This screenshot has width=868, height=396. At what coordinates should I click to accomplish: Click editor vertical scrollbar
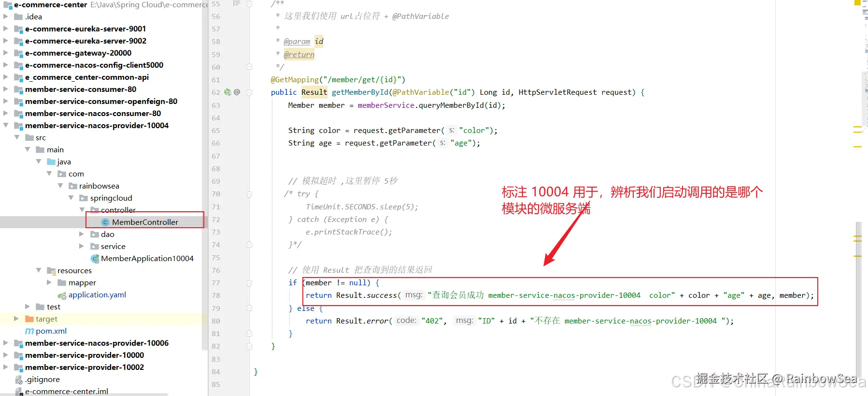click(858, 300)
